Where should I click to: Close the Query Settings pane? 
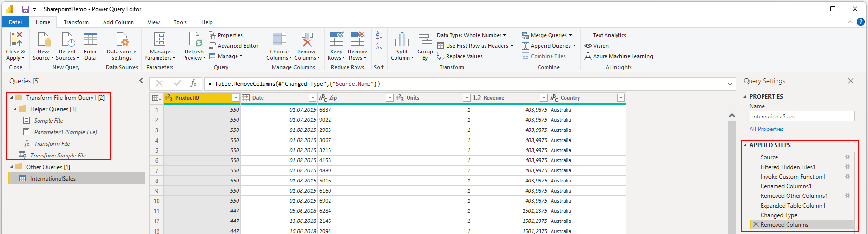click(851, 81)
